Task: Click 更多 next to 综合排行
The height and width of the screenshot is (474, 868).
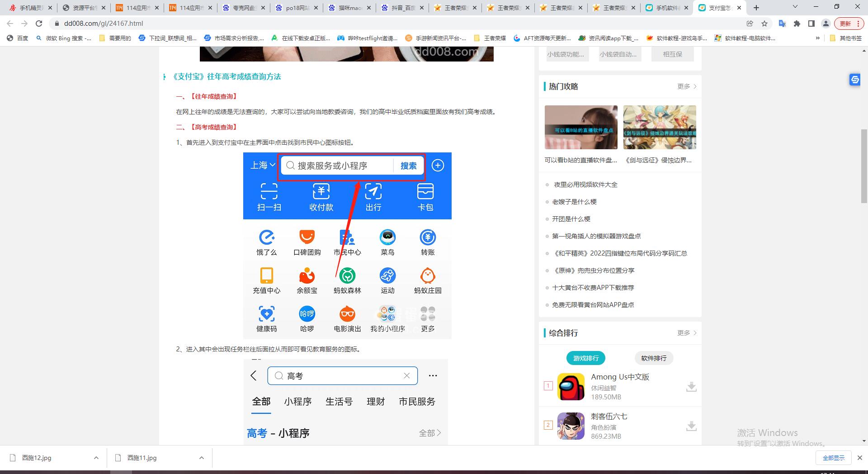Action: click(687, 333)
